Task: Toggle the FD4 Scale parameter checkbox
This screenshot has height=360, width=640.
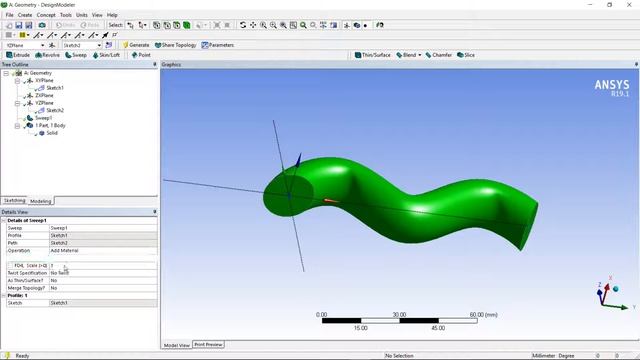Action: coord(11,266)
